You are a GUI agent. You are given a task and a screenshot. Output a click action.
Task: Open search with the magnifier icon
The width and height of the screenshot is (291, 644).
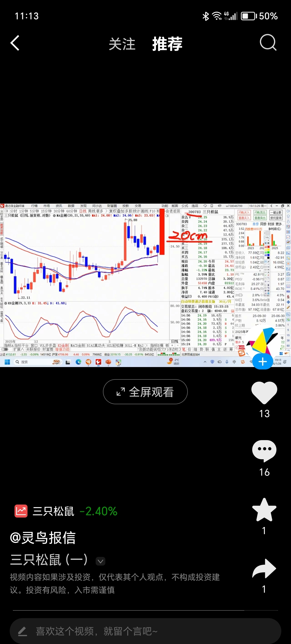(268, 43)
